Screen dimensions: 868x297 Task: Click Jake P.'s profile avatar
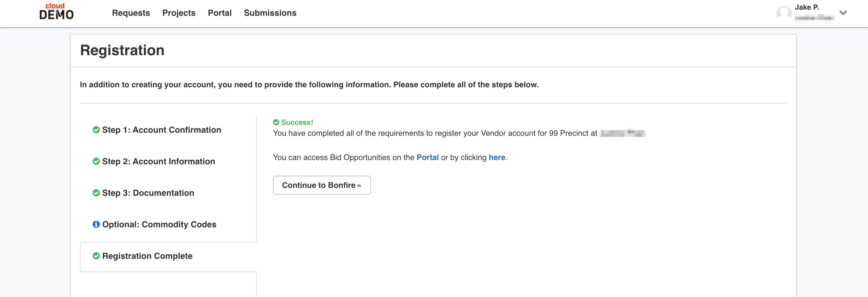[x=784, y=13]
